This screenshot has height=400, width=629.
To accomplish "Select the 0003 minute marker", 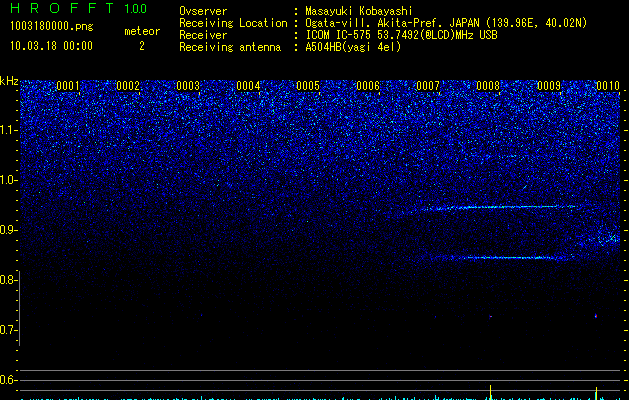I will tap(188, 86).
